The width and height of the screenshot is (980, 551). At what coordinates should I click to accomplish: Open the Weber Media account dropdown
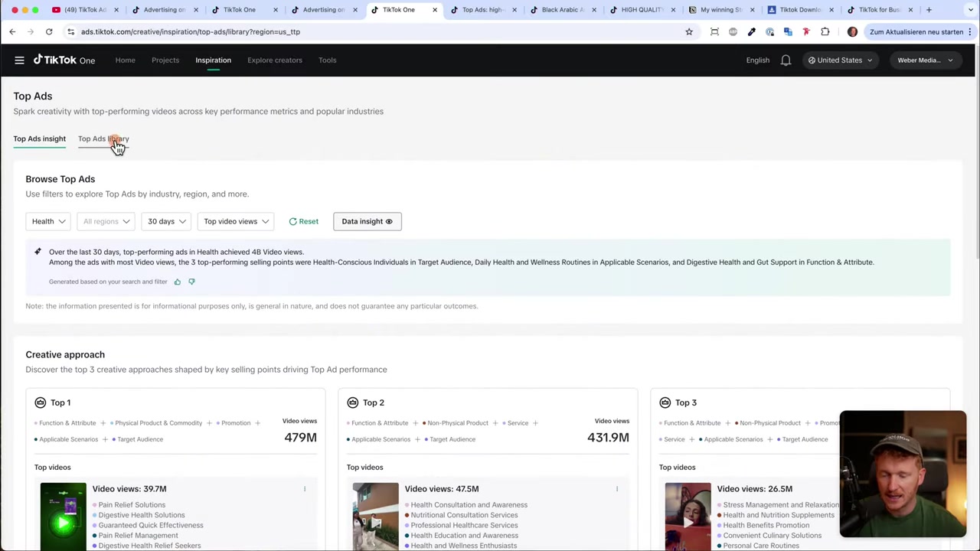925,60
